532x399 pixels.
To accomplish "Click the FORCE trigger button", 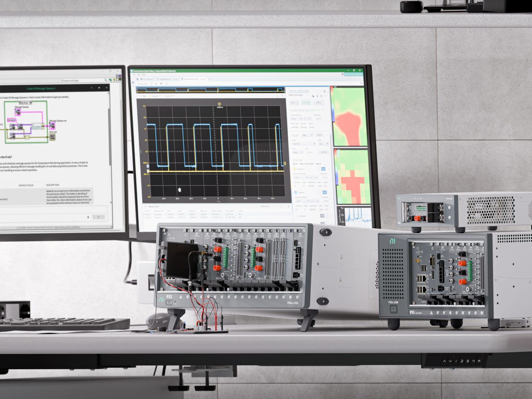I will click(320, 135).
